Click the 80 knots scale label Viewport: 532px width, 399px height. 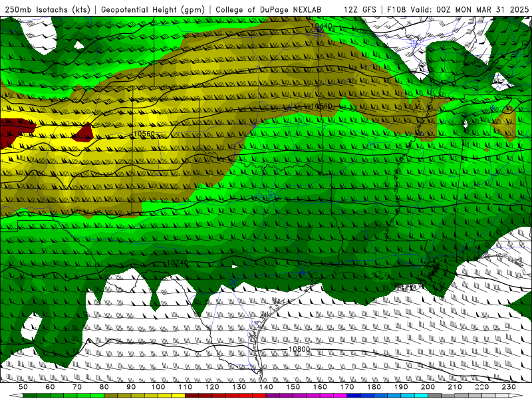tap(104, 387)
